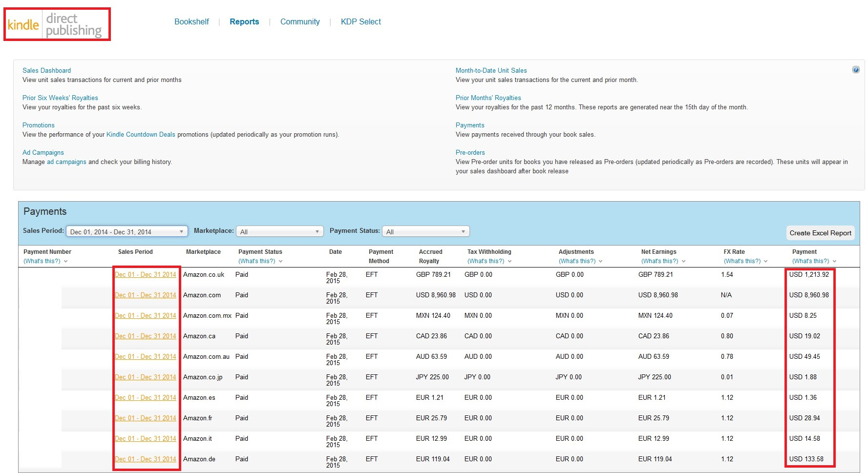Open the Ad Campaigns heading link
This screenshot has width=868, height=473.
point(43,152)
